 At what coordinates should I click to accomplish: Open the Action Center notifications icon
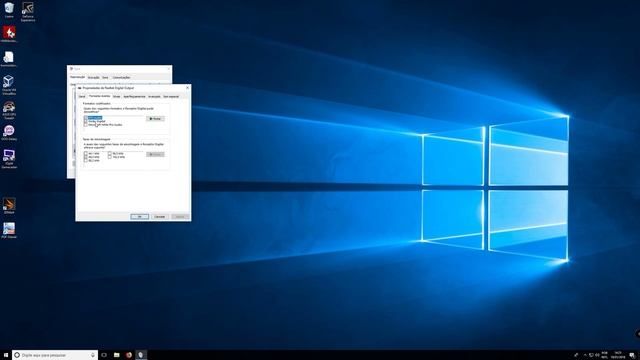coord(632,355)
